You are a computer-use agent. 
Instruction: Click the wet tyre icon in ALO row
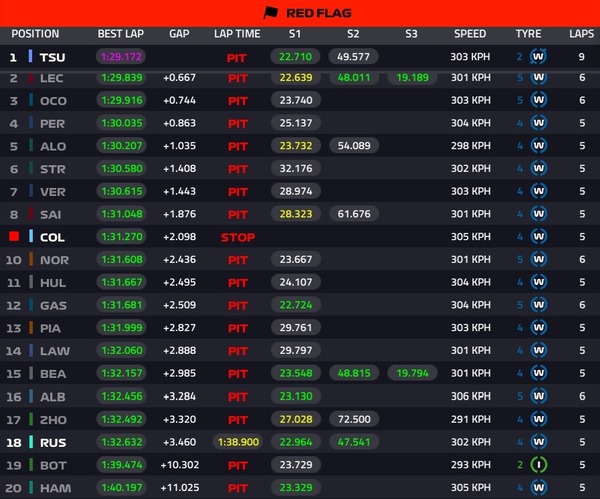tap(538, 145)
